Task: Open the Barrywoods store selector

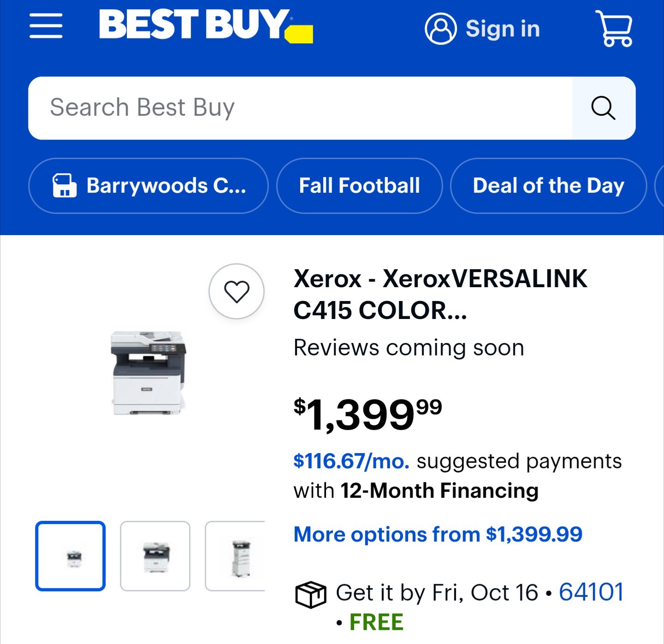Action: pos(148,186)
